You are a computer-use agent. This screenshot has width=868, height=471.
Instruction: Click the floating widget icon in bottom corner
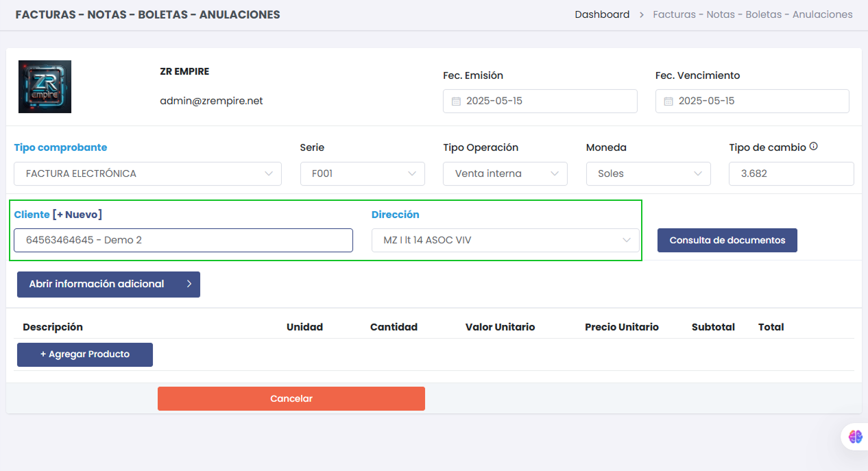coord(854,437)
